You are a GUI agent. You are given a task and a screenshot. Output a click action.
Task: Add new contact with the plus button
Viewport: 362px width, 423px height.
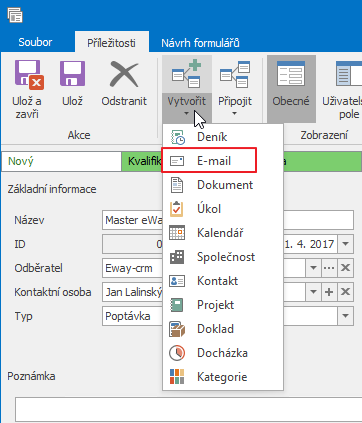(x=329, y=292)
